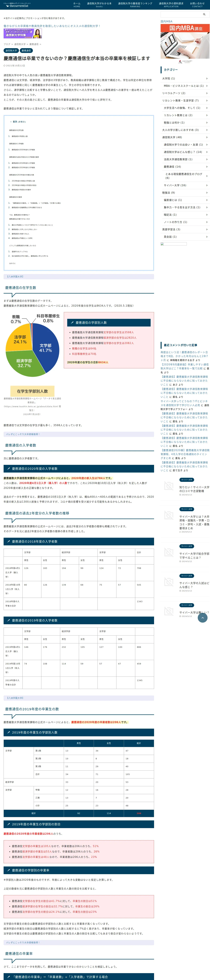The height and width of the screenshot is (980, 210).
Task: Click TOC entry 慶應通信の学部別人数
Action: [x=19, y=136]
